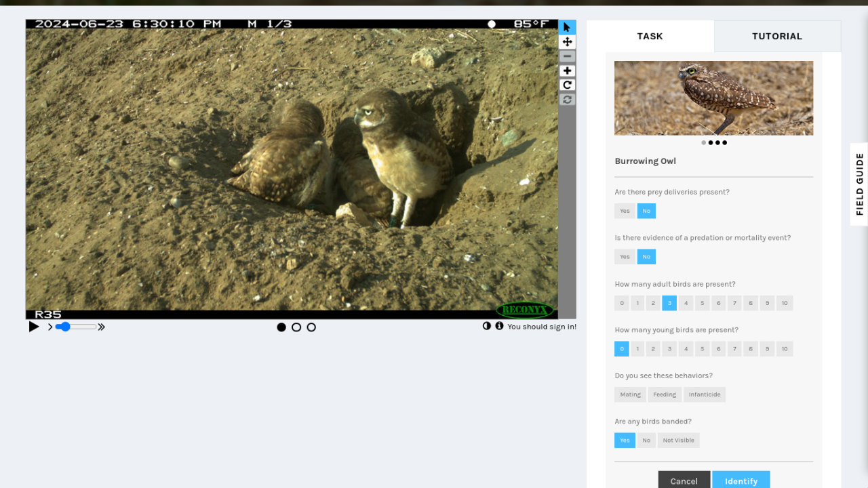Select the pan/move image tool

[568, 42]
